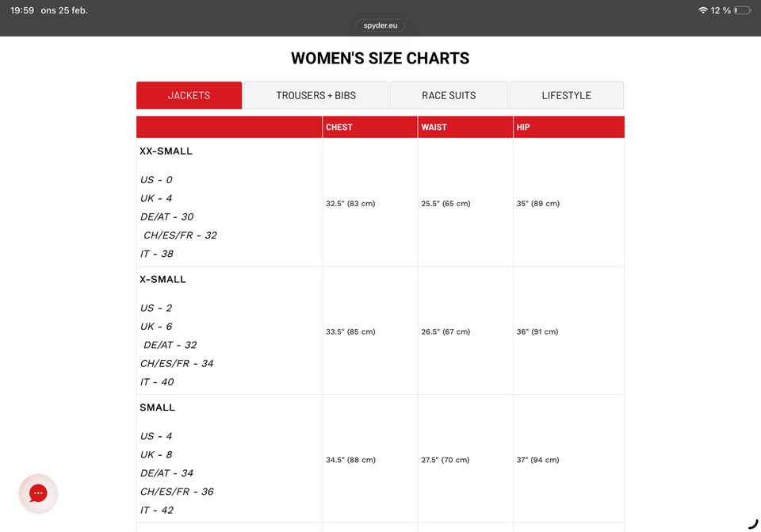
Task: Click the XX-Small size row label
Action: 166,151
